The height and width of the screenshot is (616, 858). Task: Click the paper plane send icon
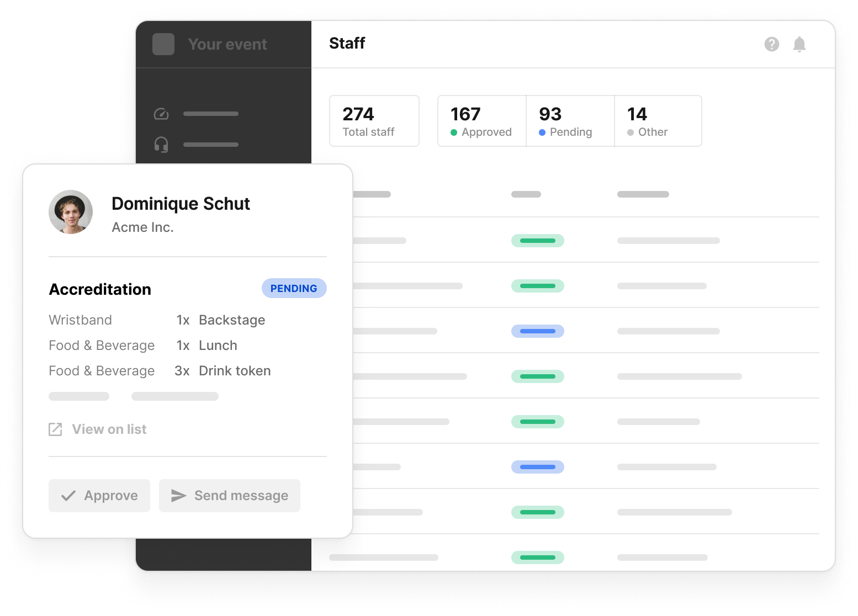coord(178,496)
